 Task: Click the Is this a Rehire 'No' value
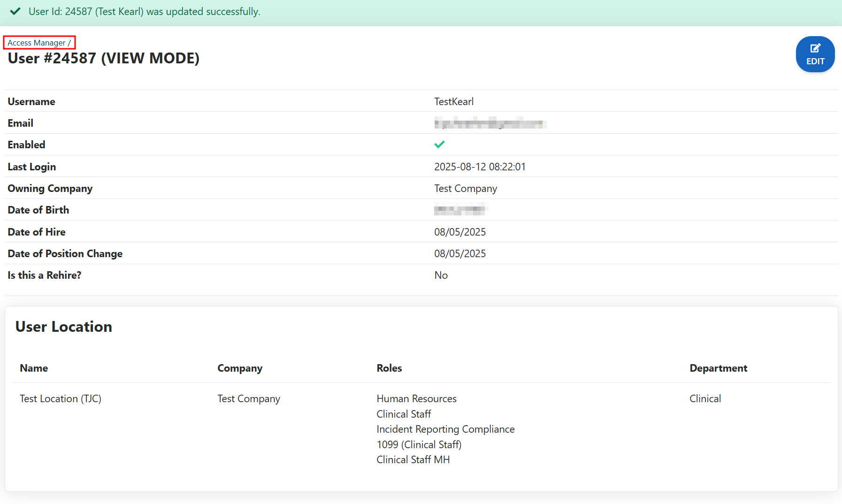coord(441,275)
